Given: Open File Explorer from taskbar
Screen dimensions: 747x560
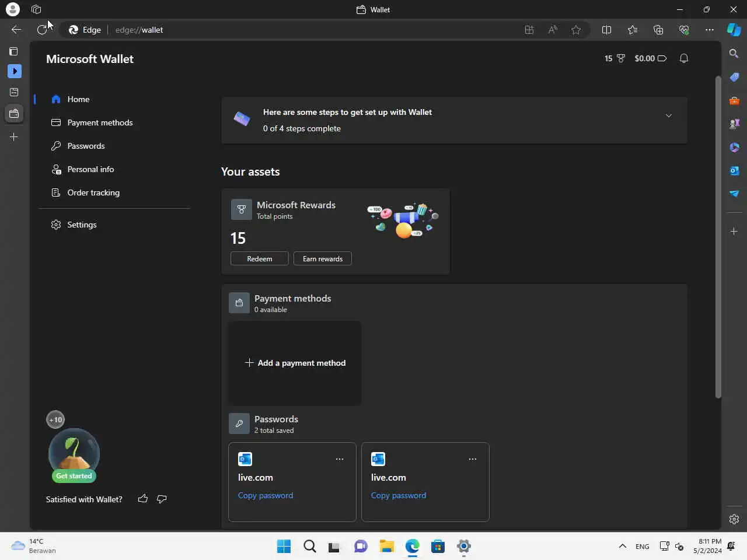Looking at the screenshot, I should click(386, 547).
